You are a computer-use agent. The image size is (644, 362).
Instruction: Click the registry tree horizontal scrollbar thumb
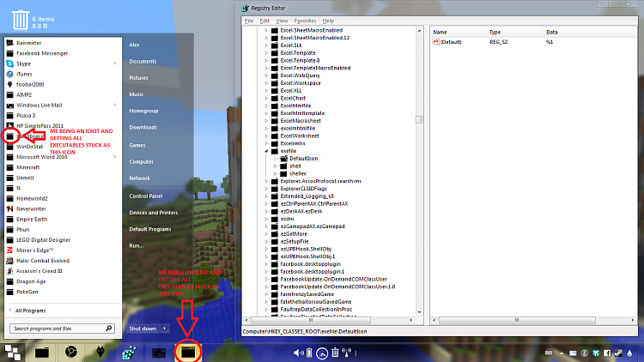click(311, 320)
